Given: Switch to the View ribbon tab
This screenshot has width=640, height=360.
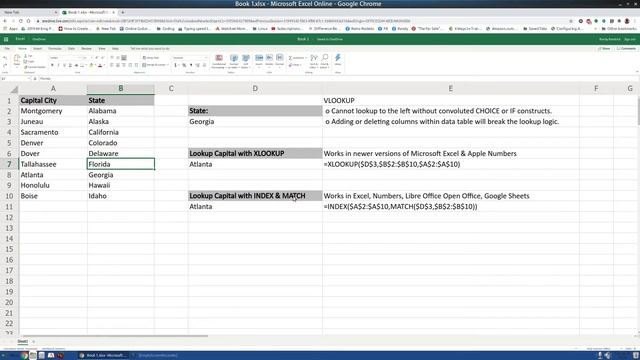Looking at the screenshot, I should pos(102,49).
